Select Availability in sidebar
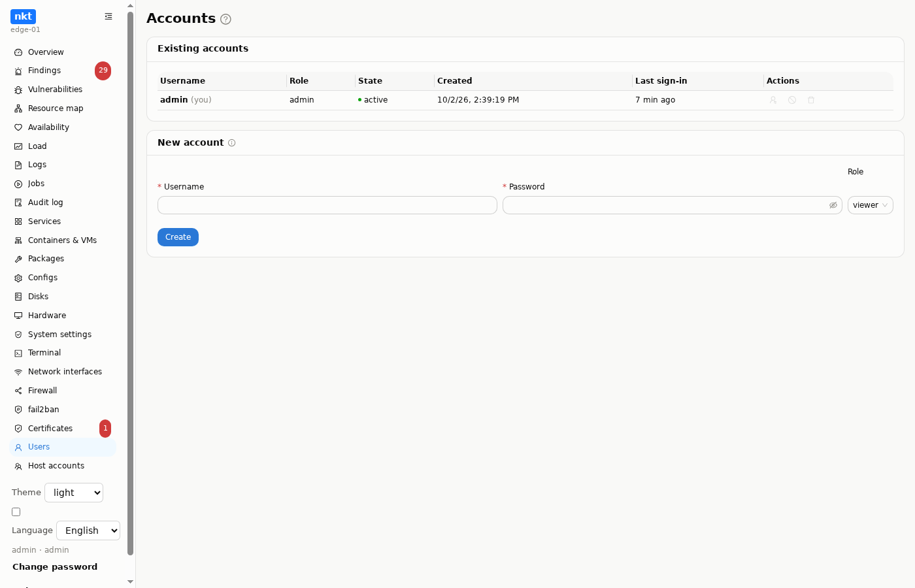The image size is (915, 588). click(63, 127)
